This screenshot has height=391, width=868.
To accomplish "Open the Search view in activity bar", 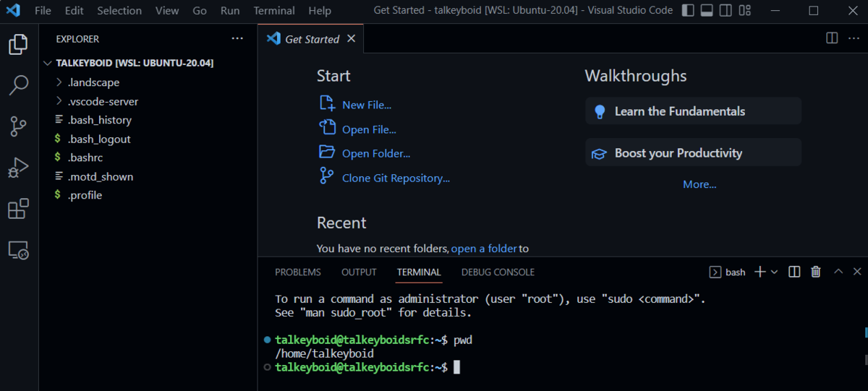I will tap(18, 86).
